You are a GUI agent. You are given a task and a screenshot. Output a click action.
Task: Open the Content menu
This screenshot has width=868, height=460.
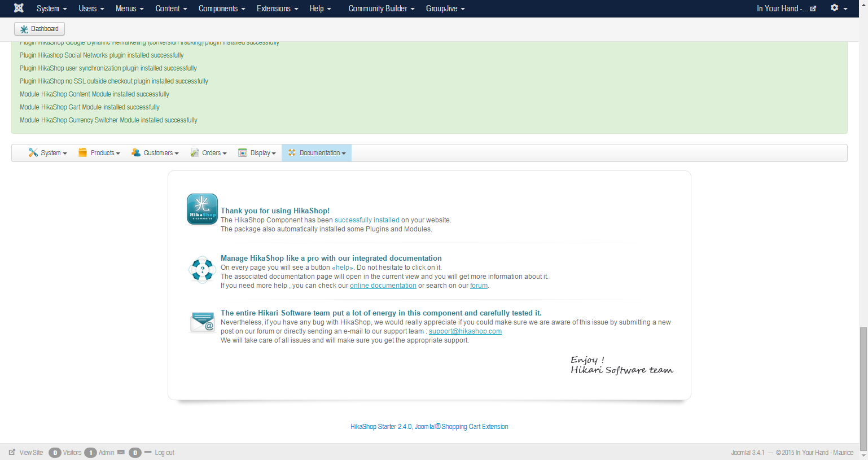(171, 8)
